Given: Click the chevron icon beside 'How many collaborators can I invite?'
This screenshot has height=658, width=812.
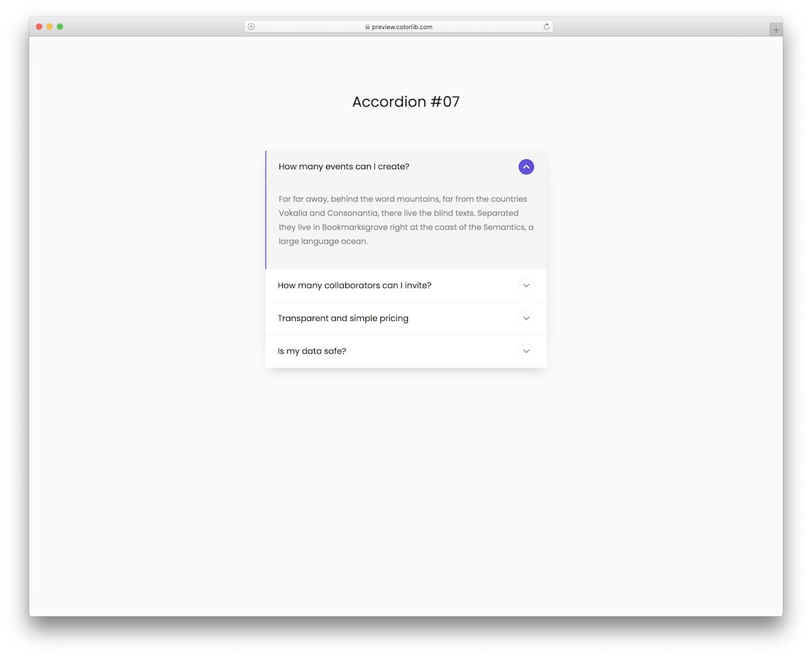Looking at the screenshot, I should click(x=526, y=286).
